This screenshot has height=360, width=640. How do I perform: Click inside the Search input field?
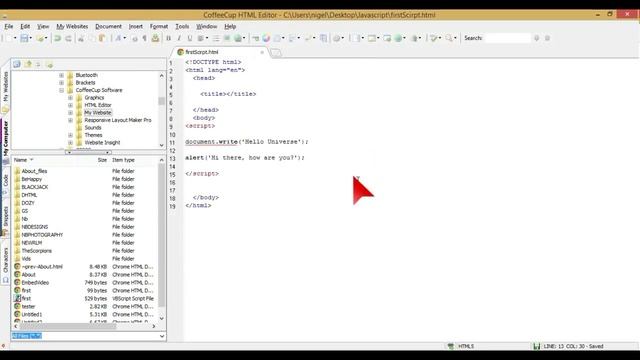507,38
